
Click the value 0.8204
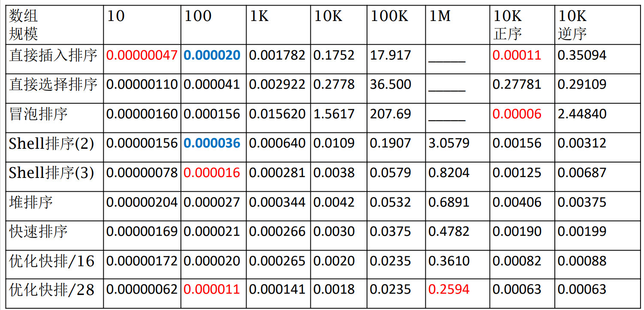tap(449, 173)
